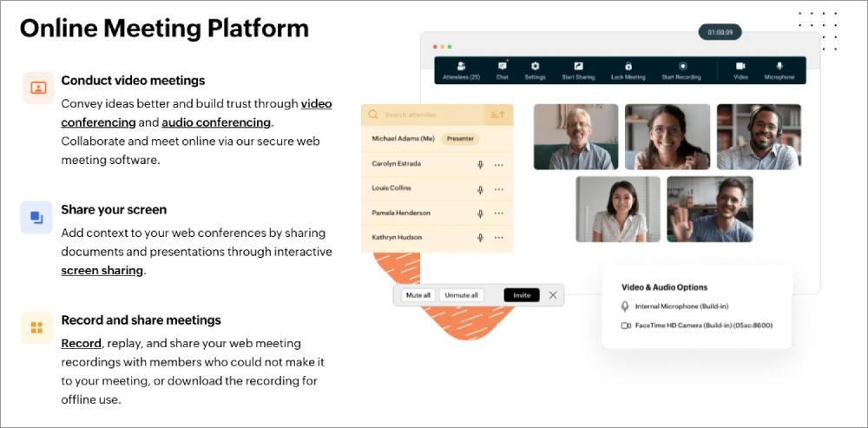Select the older man with glasses video
Viewport: 868px width, 428px height.
[x=575, y=137]
